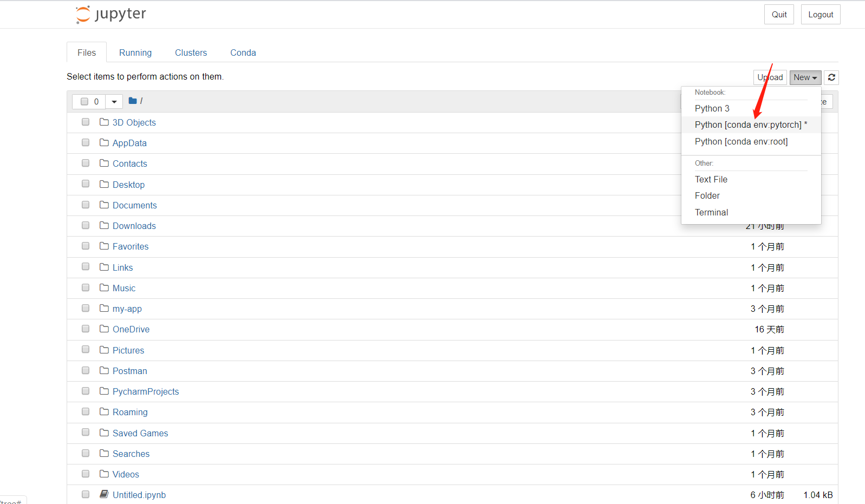Viewport: 865px width, 504px height.
Task: Open the Searches folder link
Action: [131, 454]
